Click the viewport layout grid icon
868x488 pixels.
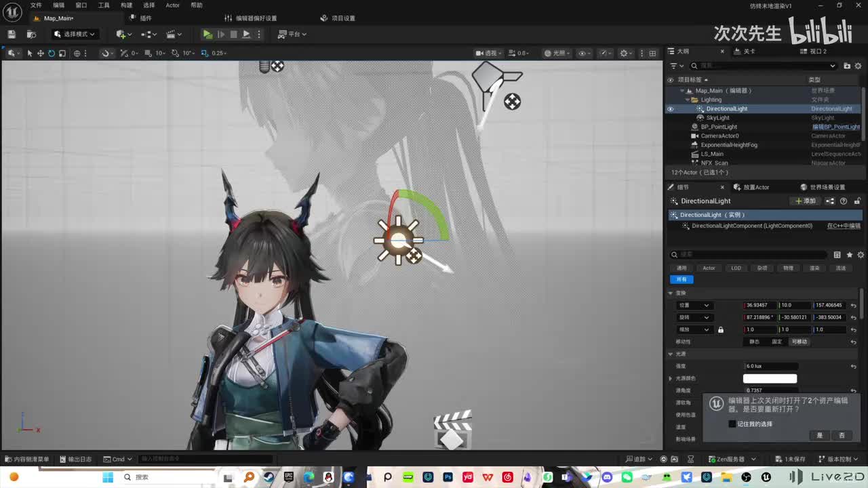click(x=652, y=53)
